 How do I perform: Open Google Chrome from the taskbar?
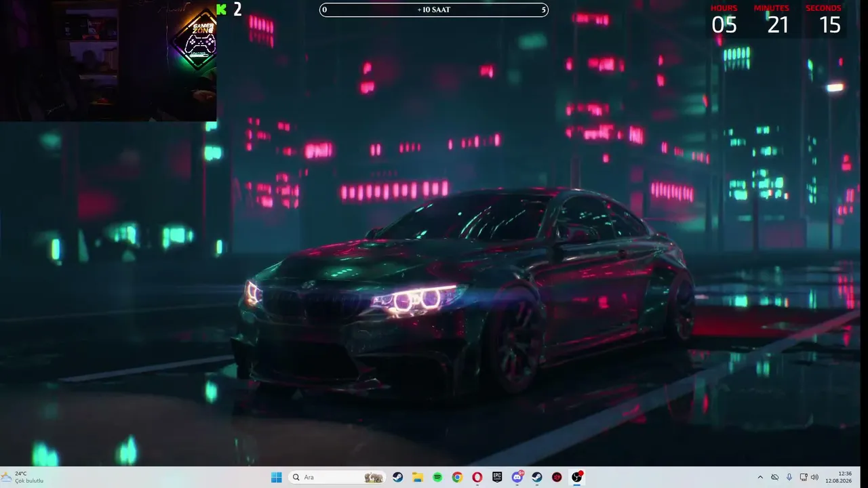click(458, 477)
